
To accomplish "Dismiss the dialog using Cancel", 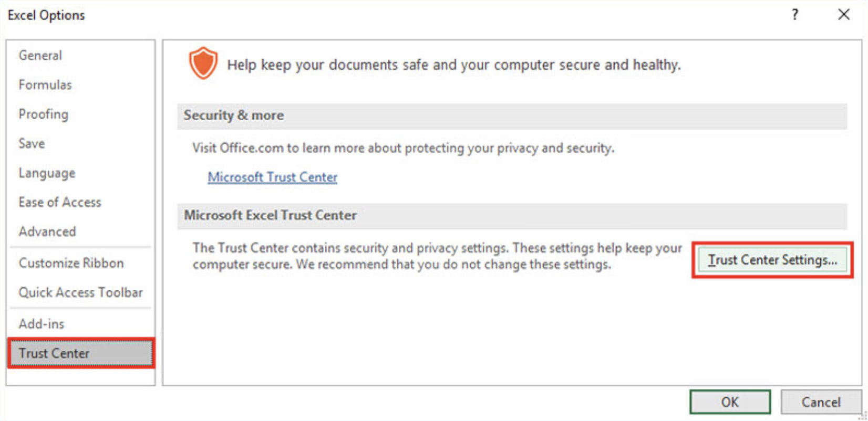I will click(821, 402).
